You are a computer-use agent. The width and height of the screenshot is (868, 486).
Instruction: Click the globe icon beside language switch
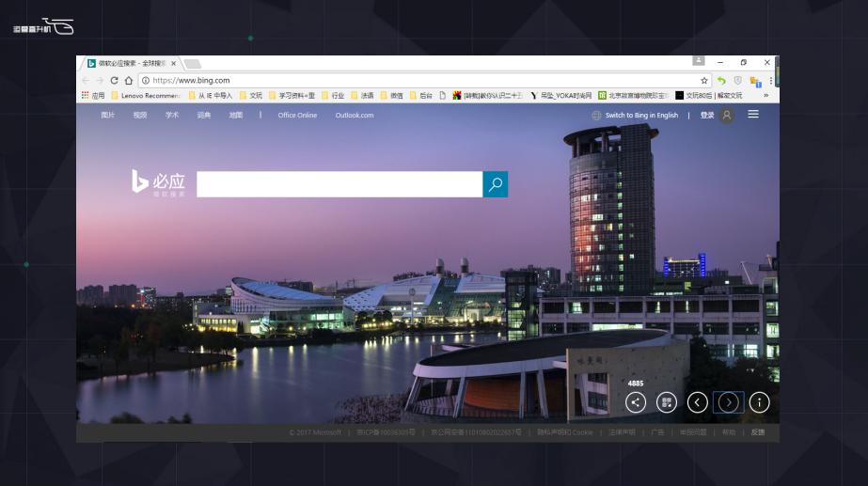click(596, 115)
